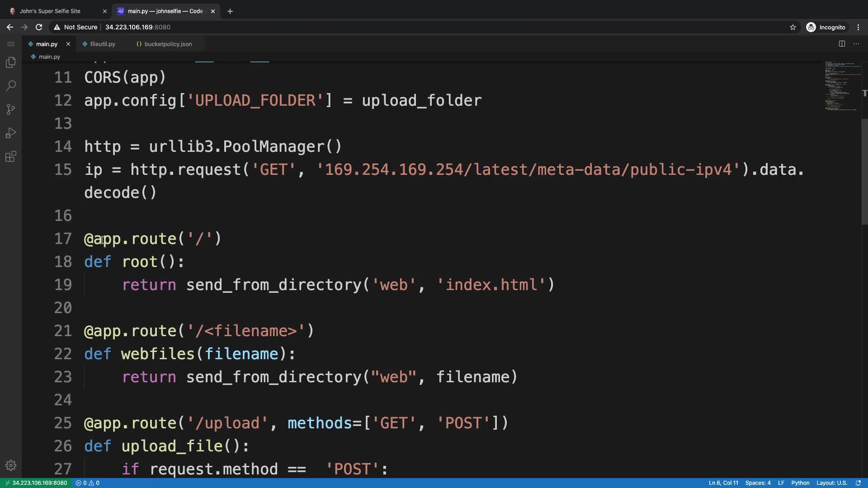Click the notifications bell in the status bar
This screenshot has width=868, height=488.
858,483
